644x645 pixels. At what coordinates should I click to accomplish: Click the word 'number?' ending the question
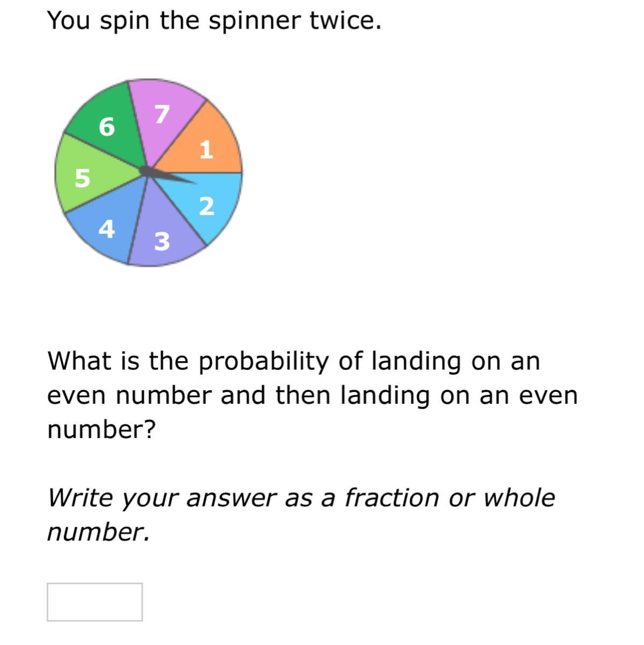[x=102, y=429]
